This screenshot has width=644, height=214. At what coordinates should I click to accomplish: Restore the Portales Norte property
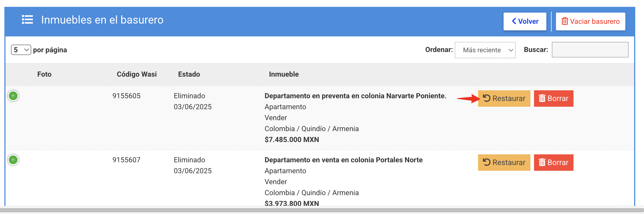(x=504, y=163)
